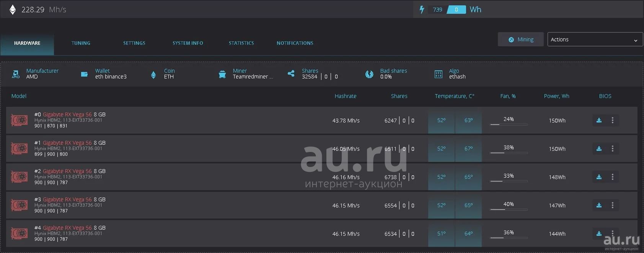Open the three-dot menu for GPU #2
Viewport: 644px width, 253px height.
point(612,177)
